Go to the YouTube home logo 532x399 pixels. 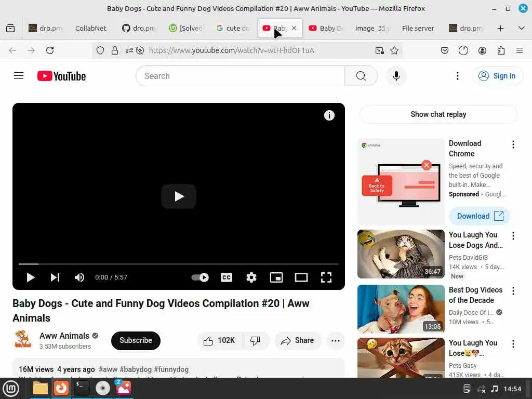[x=61, y=76]
